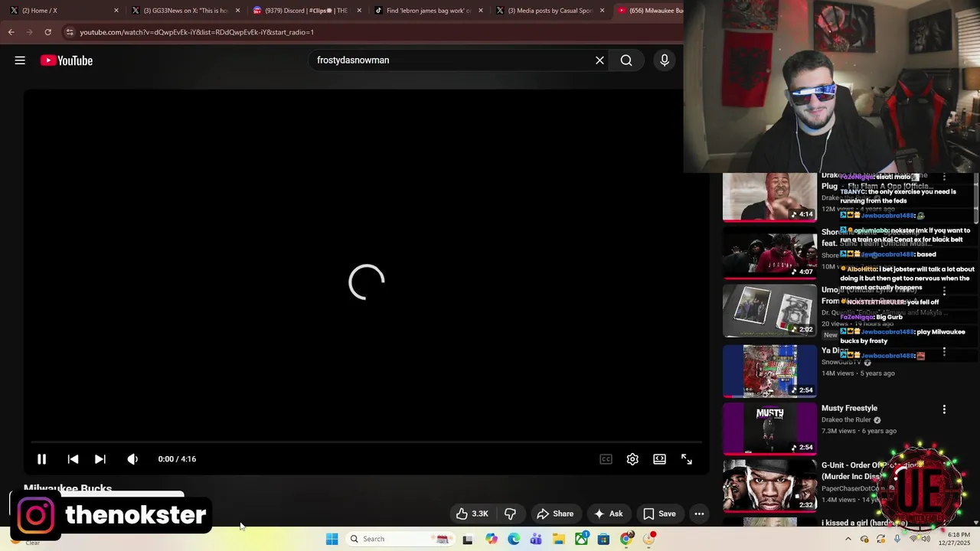Open Ya Dig video options menu
The image size is (980, 551).
pyautogui.click(x=944, y=351)
